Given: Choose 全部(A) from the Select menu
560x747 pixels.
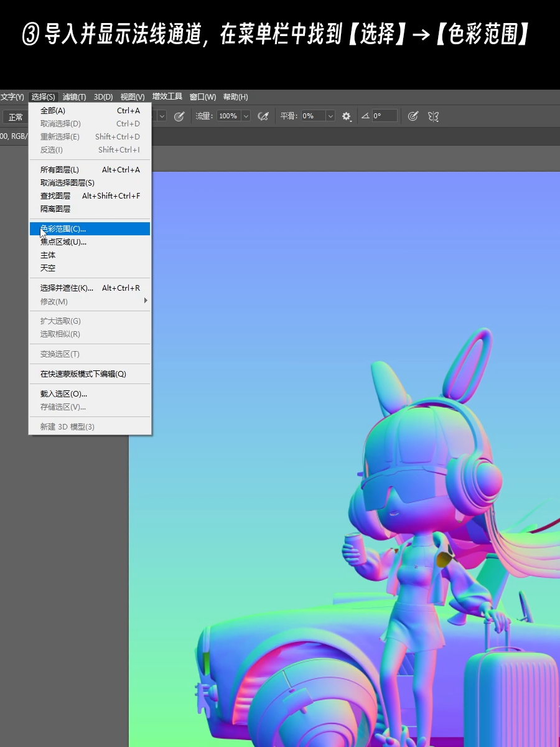Looking at the screenshot, I should click(x=90, y=111).
